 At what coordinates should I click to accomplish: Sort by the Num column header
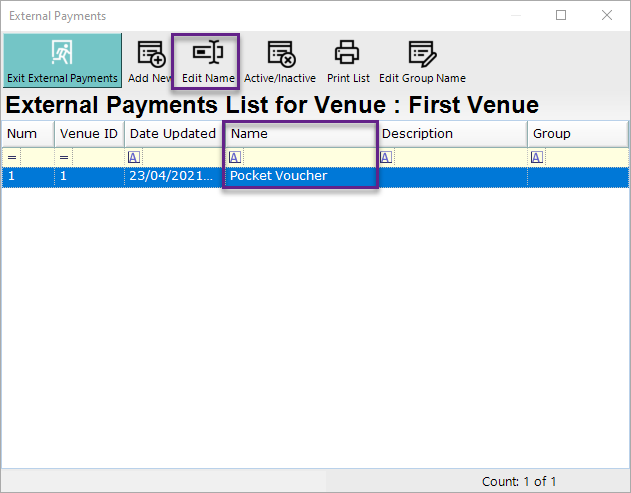click(27, 134)
